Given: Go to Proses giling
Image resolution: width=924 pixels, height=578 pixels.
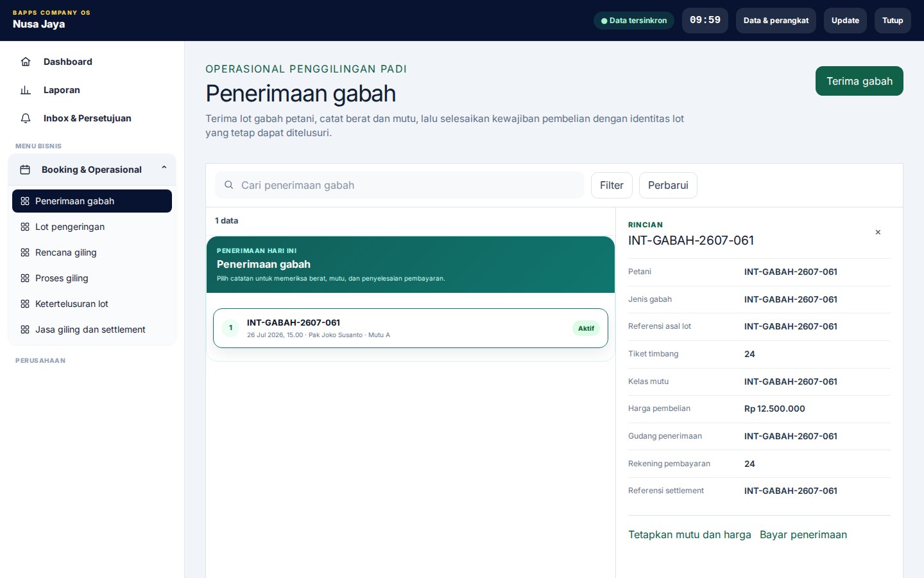Looking at the screenshot, I should 92,278.
